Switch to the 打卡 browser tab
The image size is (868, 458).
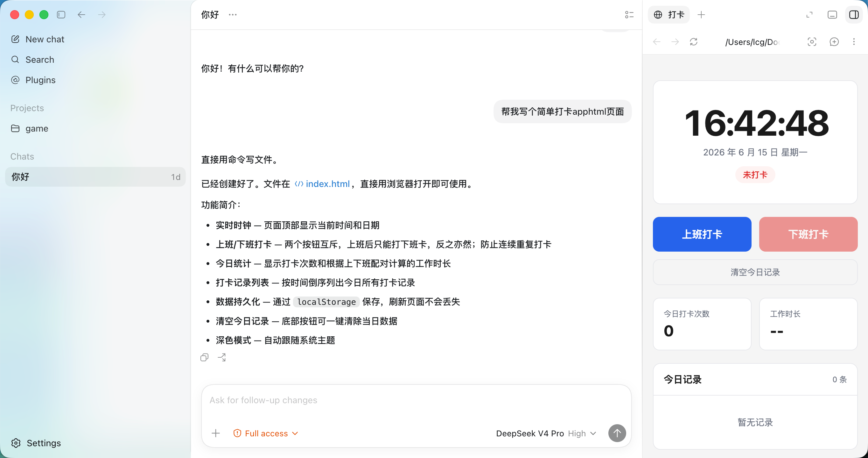(x=669, y=15)
